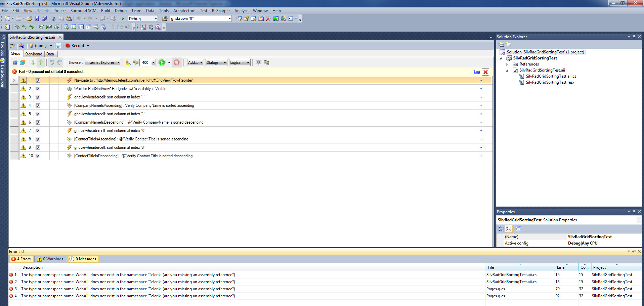
Task: Click the warning icon on step 1
Action: (x=23, y=80)
